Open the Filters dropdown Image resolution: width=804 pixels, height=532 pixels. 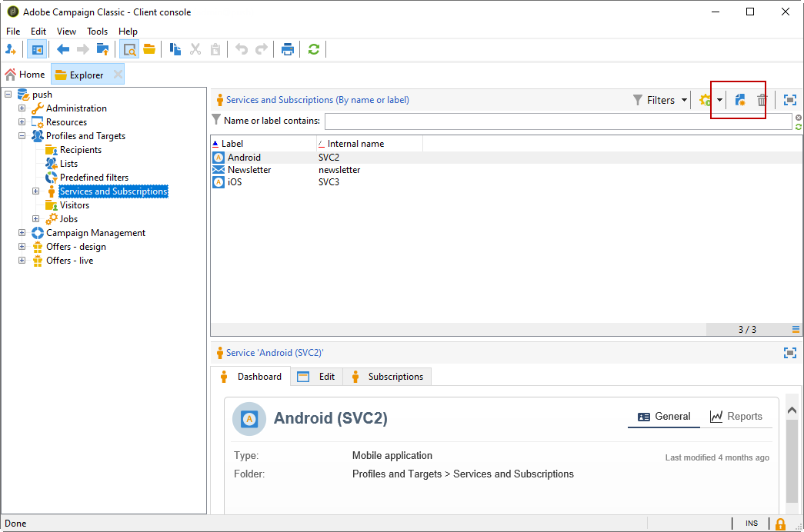[x=660, y=100]
